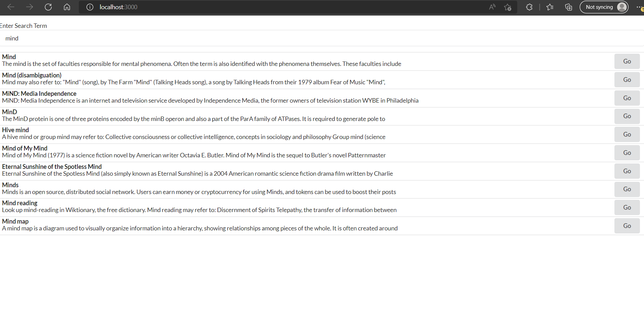Open the Favorites list
Viewport: 644px width, 332px height.
click(x=550, y=7)
